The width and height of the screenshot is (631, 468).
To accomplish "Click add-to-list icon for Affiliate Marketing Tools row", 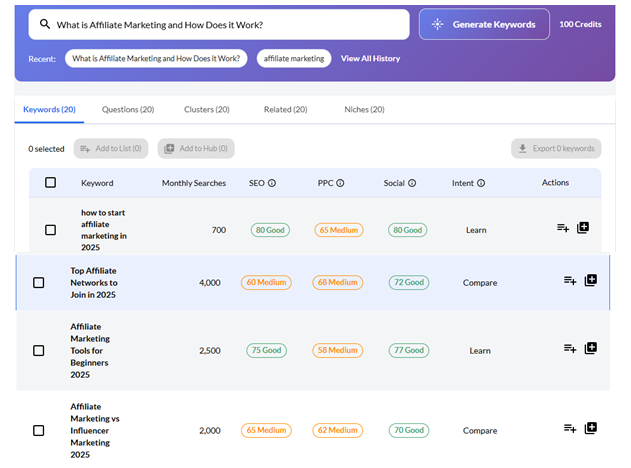I will pos(570,349).
